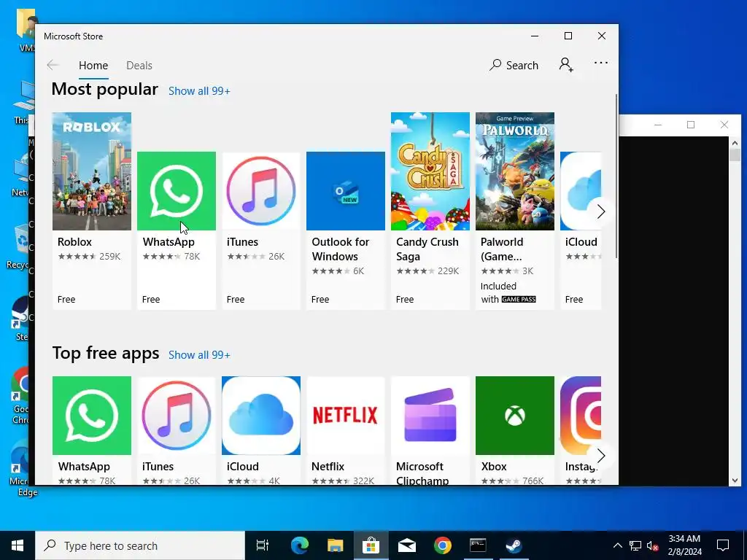Open iCloud icon in Top free apps
Image resolution: width=747 pixels, height=560 pixels.
(261, 416)
